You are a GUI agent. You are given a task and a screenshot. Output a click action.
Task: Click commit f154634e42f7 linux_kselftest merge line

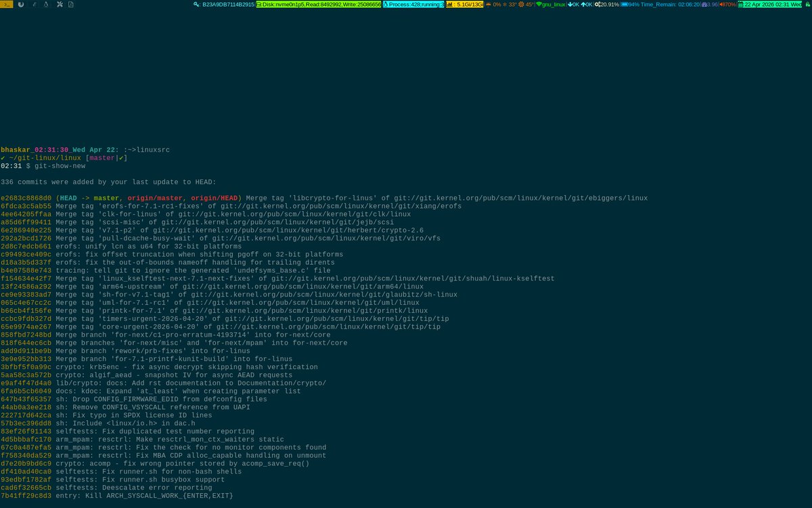click(277, 280)
